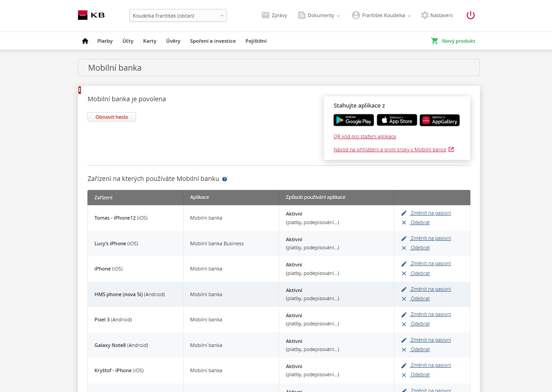Open Huawei AppGallery badge

(x=439, y=120)
